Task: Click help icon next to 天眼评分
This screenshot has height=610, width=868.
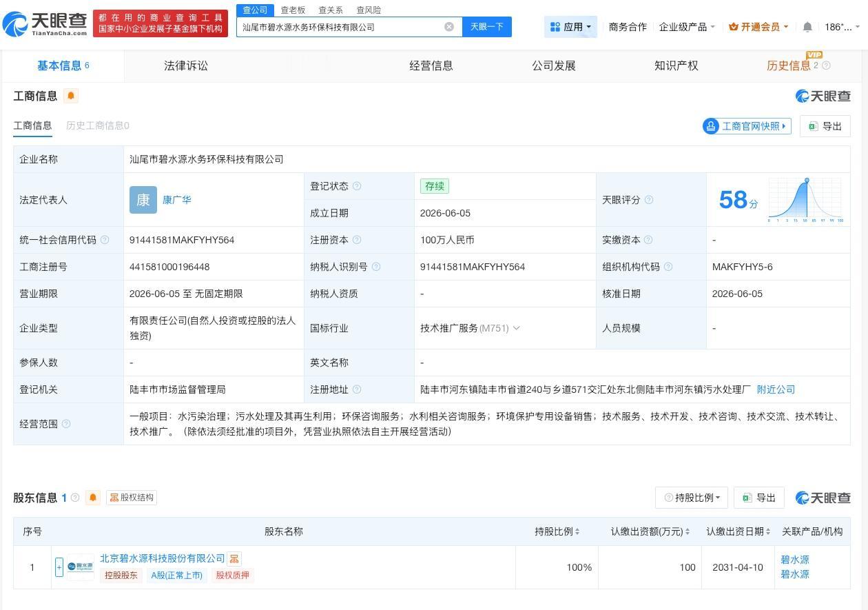Action: (x=648, y=200)
